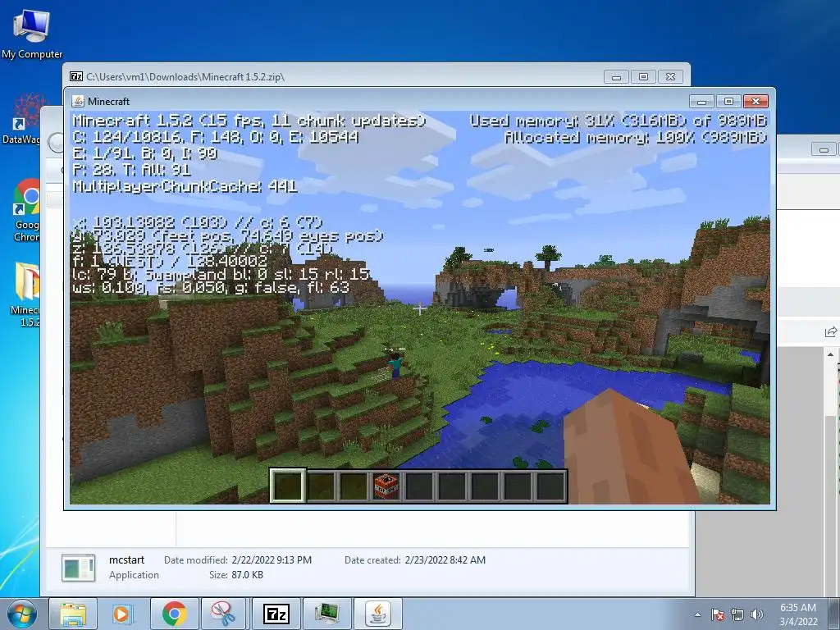Viewport: 840px width, 630px height.
Task: Close the Minecraft window
Action: click(756, 101)
